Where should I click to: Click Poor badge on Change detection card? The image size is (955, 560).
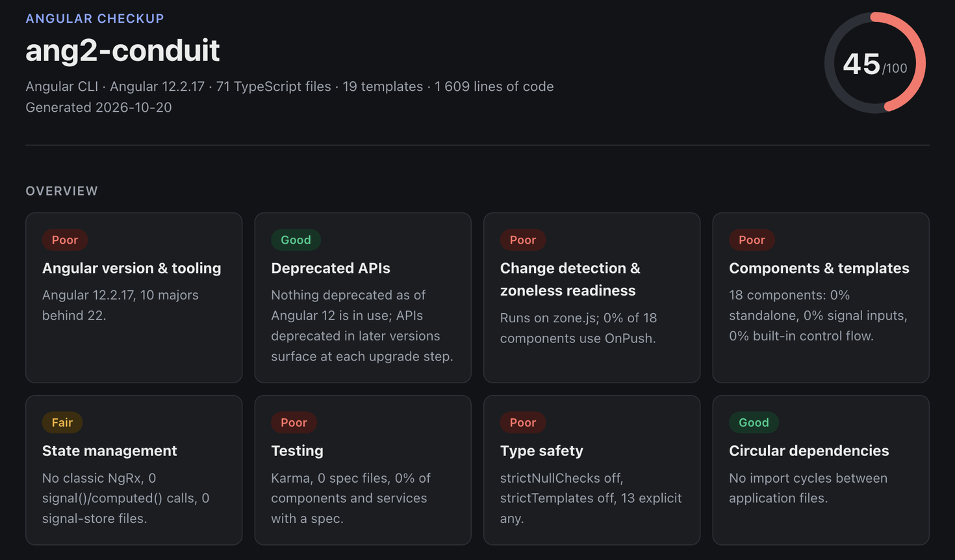pos(523,240)
